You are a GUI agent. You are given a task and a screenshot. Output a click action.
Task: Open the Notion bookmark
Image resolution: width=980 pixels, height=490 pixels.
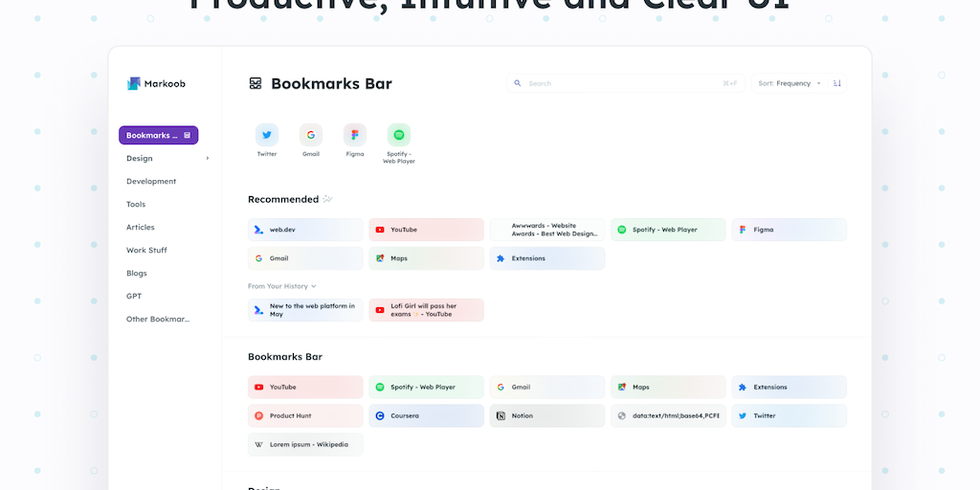(x=547, y=415)
